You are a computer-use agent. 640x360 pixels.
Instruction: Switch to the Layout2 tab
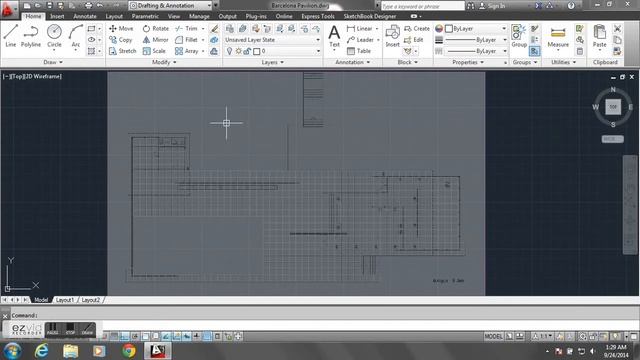(91, 300)
